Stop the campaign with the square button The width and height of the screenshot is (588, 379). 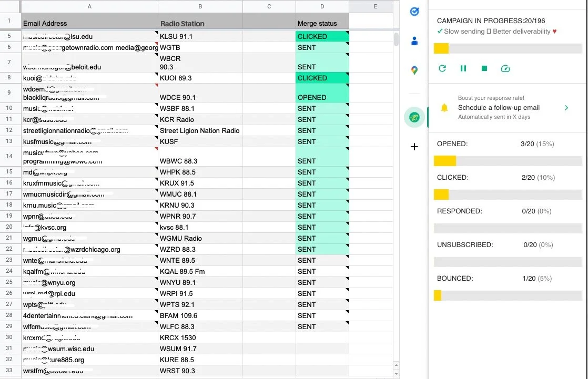click(484, 68)
